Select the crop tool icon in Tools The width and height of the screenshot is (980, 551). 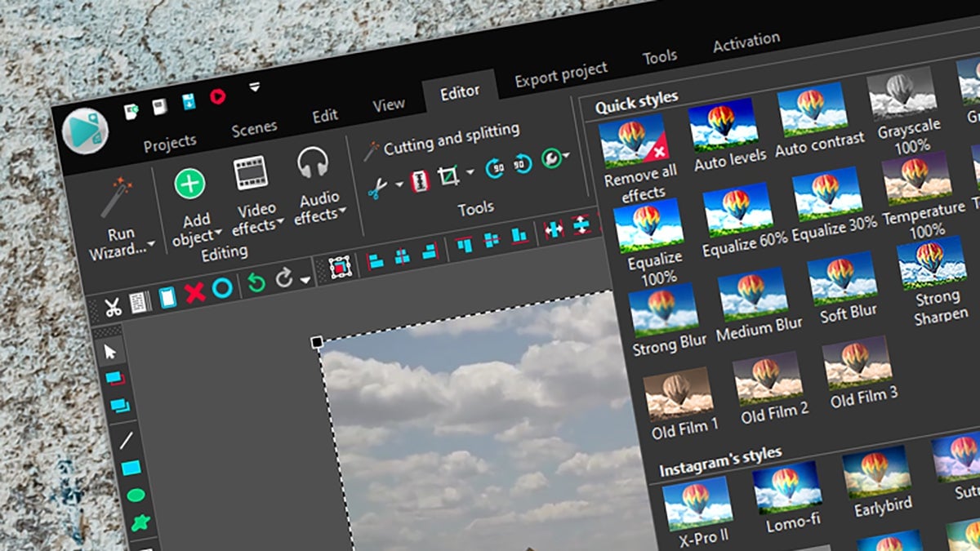448,176
